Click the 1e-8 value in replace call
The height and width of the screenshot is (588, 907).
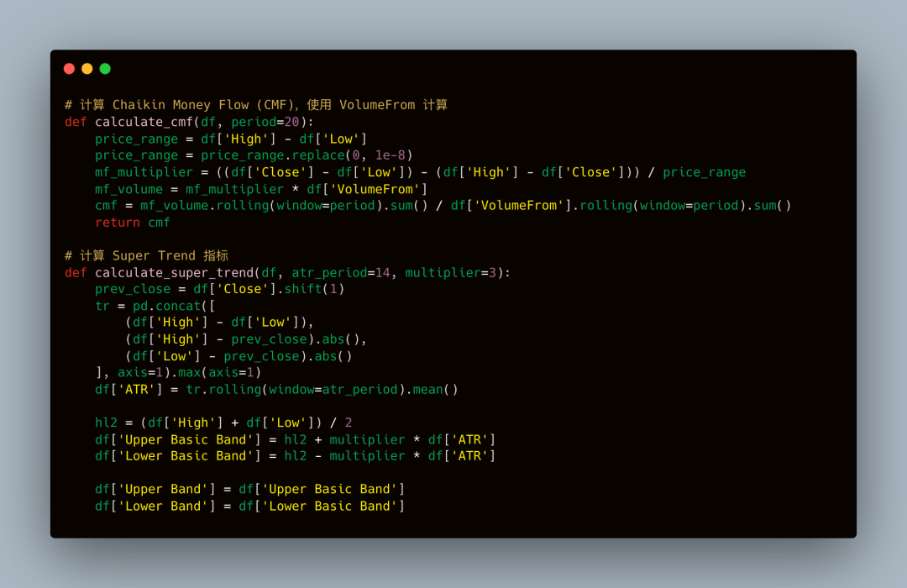(x=391, y=155)
